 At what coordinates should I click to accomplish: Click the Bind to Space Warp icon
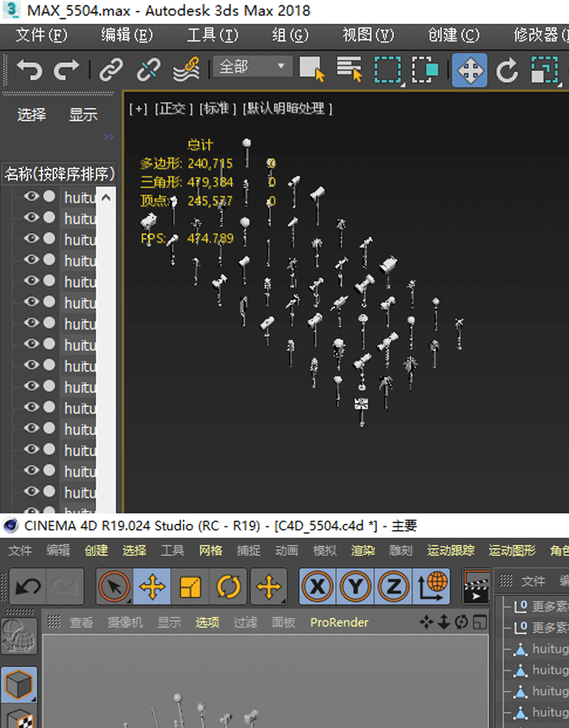187,70
